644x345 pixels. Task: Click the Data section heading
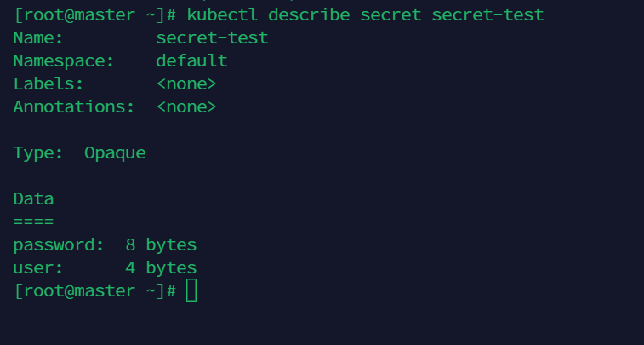[33, 199]
